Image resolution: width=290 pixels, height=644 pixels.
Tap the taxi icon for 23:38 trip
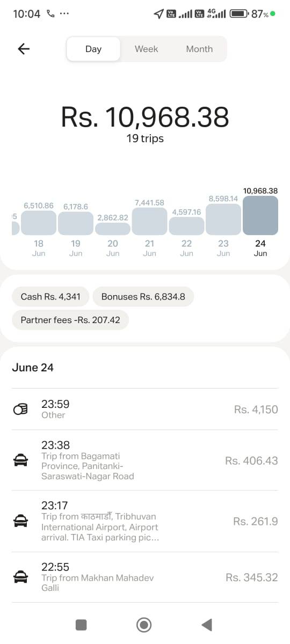point(20,460)
